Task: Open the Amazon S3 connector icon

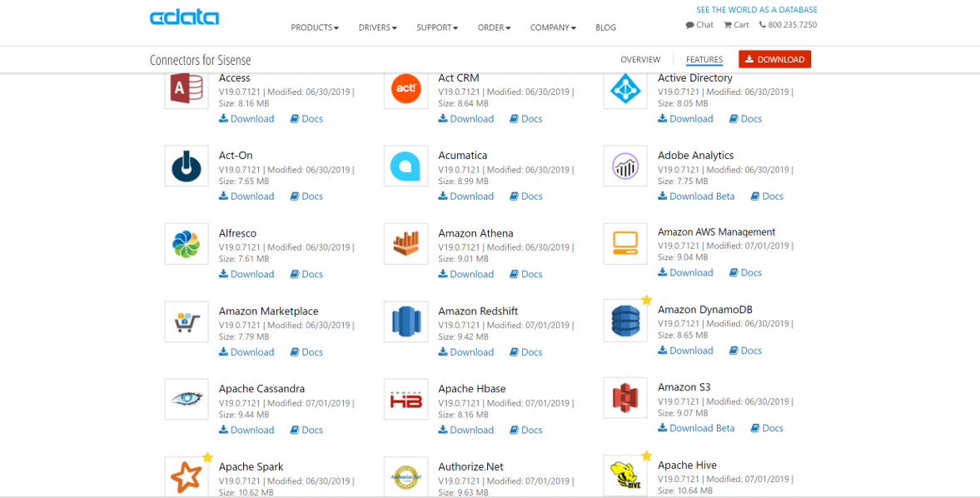Action: [x=625, y=398]
